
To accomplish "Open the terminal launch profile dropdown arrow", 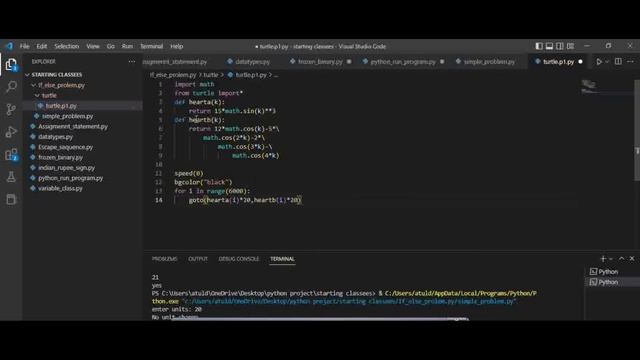I will tap(611, 259).
